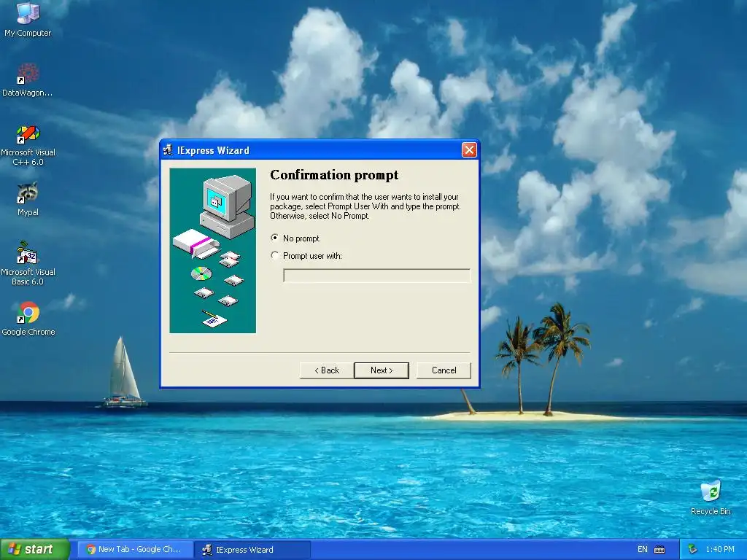Click the Confirmation prompt heading
747x560 pixels.
334,175
